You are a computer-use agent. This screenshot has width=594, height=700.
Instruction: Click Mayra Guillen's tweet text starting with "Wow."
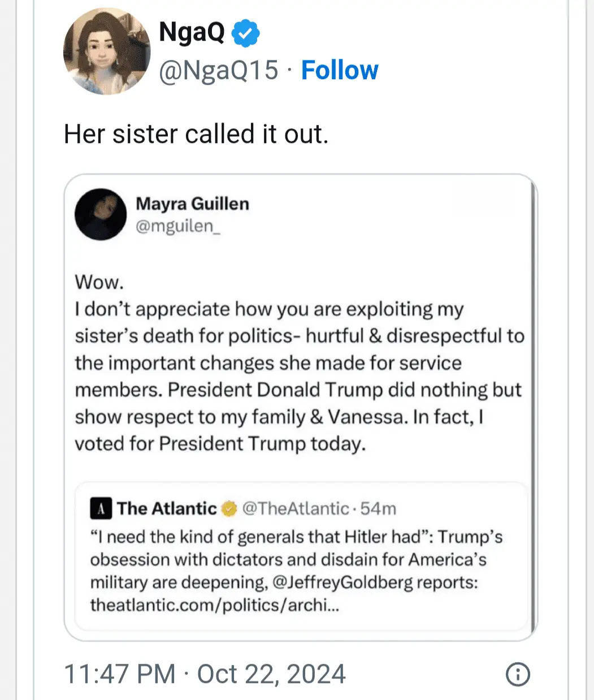point(299,362)
